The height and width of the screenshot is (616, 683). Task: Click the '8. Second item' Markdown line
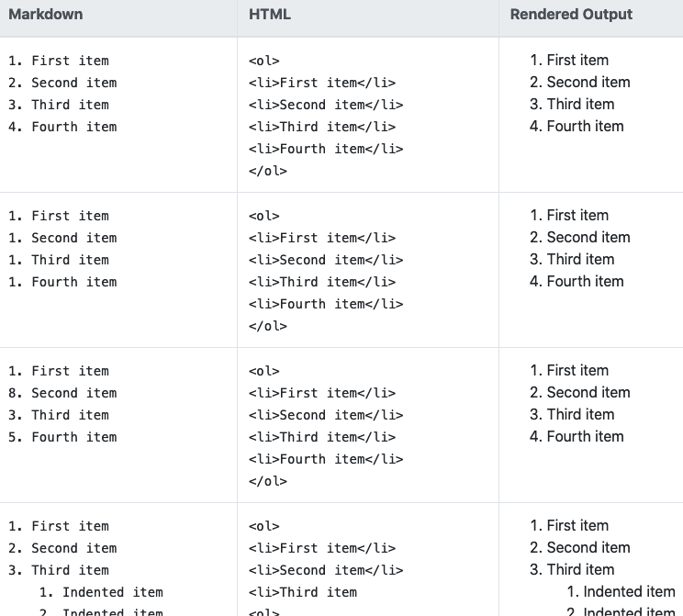[62, 393]
